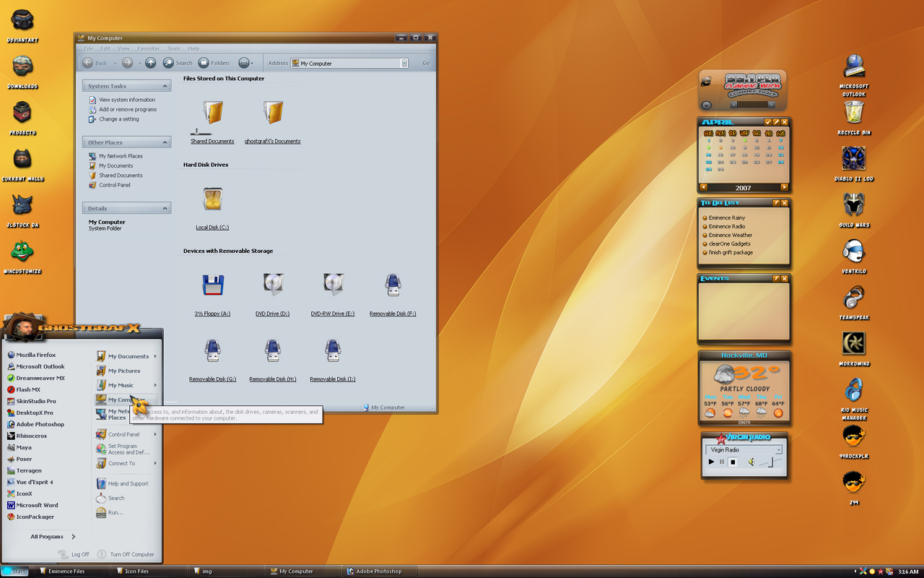
Task: Expand the Control Panel submenu arrow in Start menu
Action: pos(155,434)
